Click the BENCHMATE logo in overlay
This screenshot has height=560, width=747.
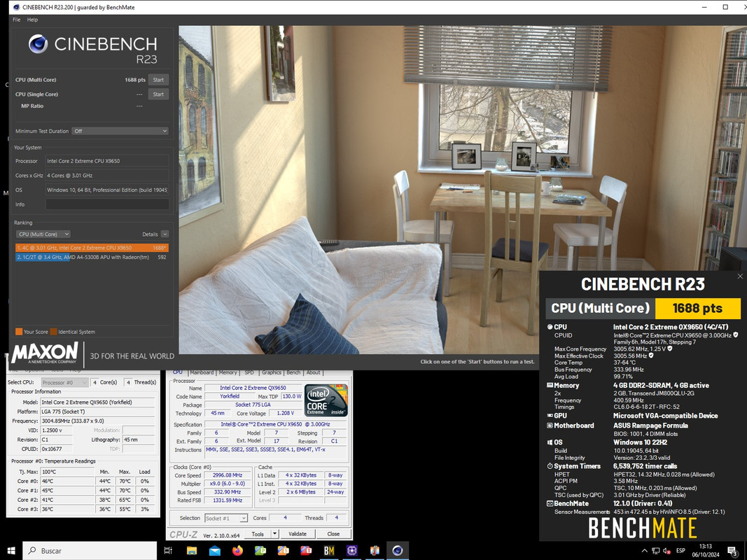[642, 528]
